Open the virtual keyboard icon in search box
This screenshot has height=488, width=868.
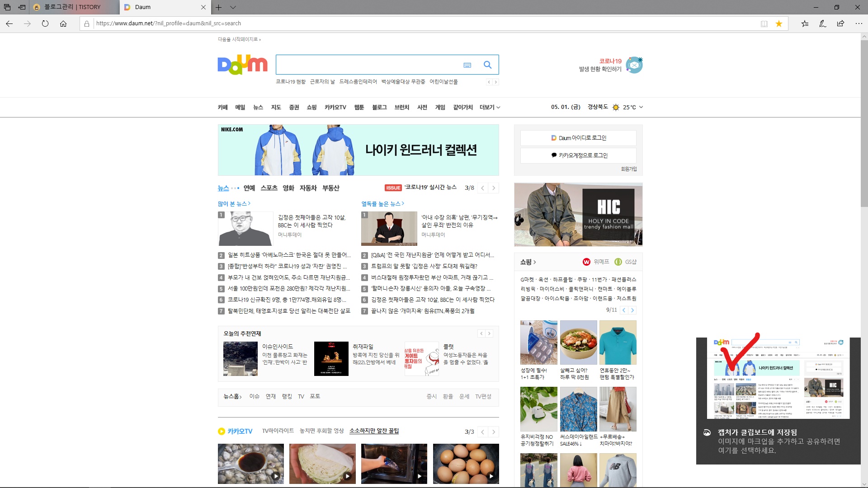(467, 65)
